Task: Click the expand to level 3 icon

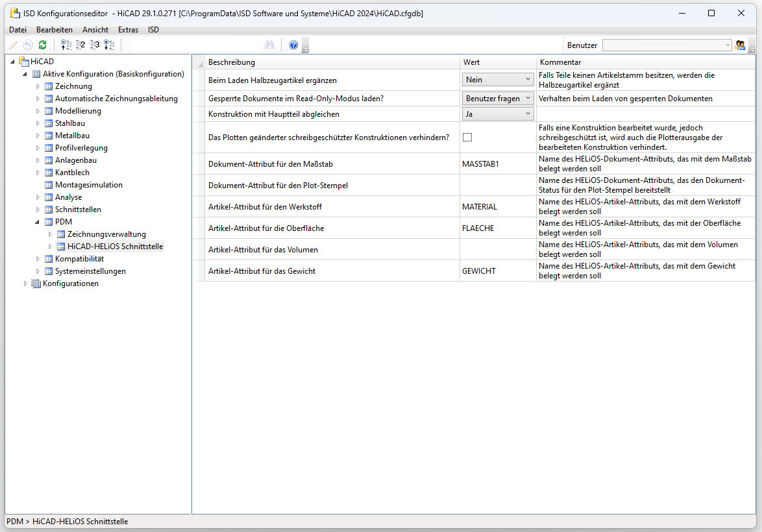Action: coord(95,45)
